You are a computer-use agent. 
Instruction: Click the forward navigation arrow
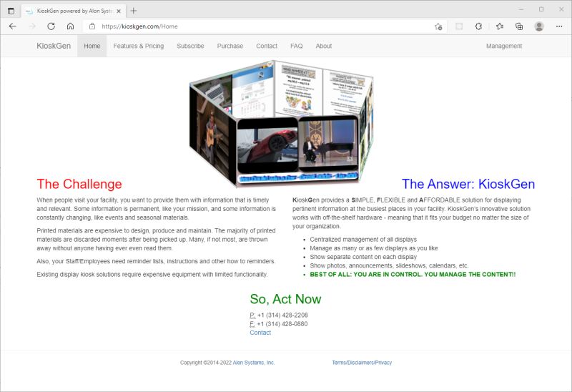[32, 26]
